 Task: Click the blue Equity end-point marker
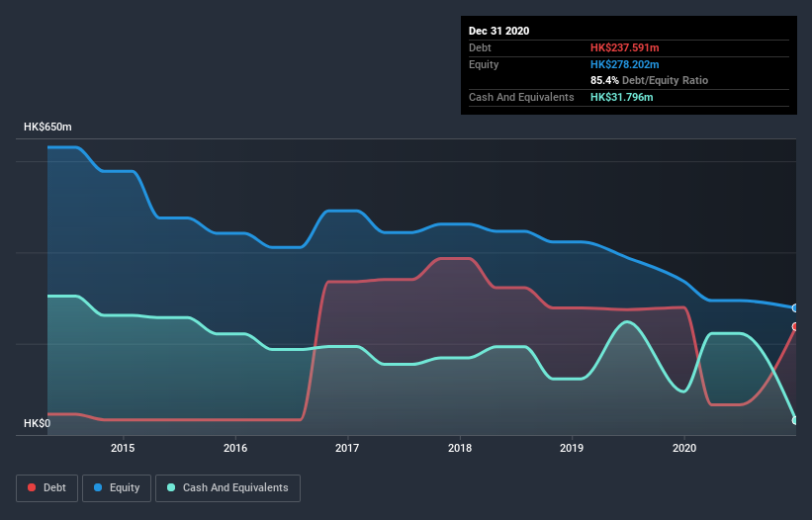795,307
